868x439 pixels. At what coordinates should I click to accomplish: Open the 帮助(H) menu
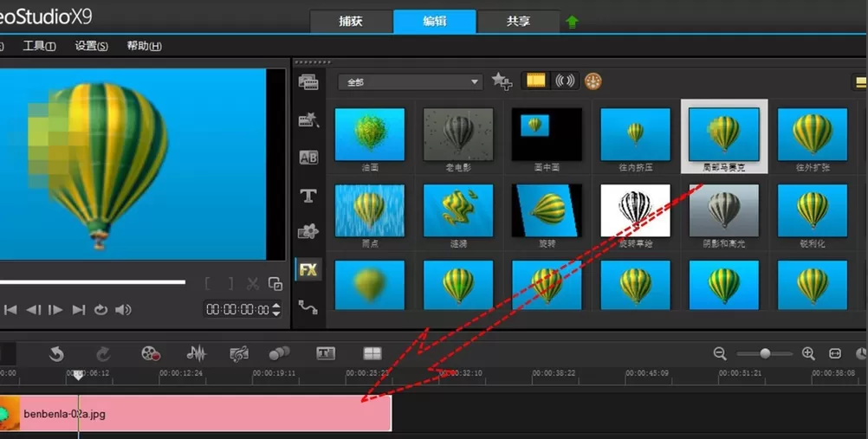(x=144, y=47)
